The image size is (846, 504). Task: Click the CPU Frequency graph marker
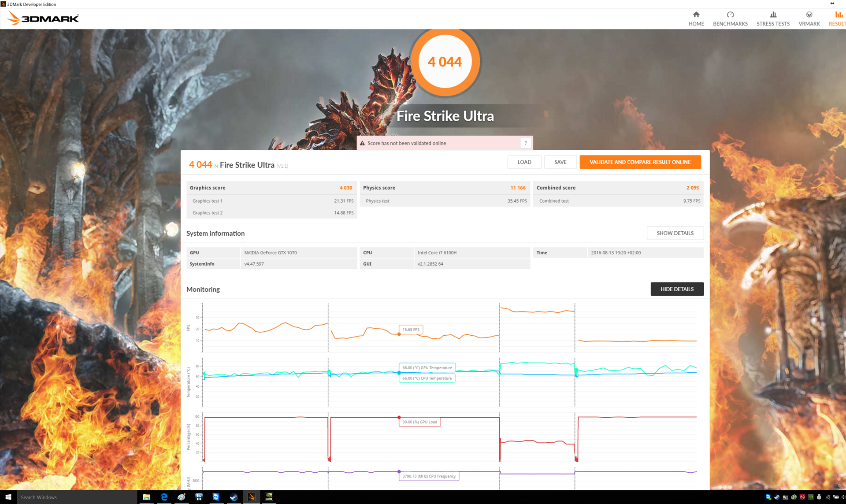click(x=399, y=471)
